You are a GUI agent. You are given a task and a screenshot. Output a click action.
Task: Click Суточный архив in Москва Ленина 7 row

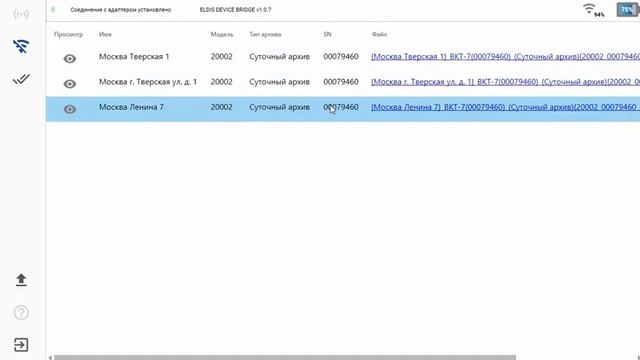280,107
